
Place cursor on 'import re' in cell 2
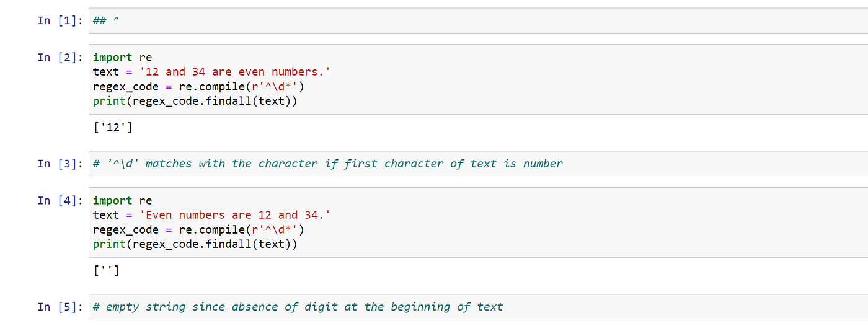pyautogui.click(x=122, y=58)
